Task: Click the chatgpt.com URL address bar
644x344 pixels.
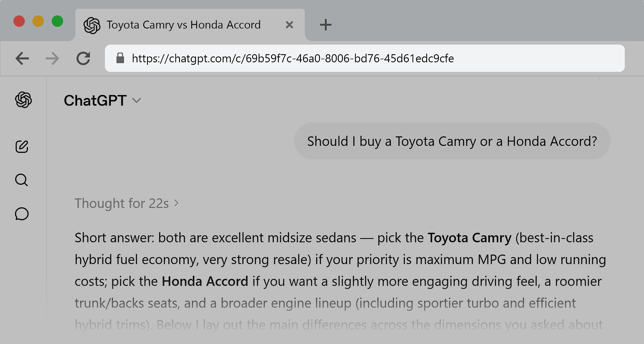Action: 365,58
